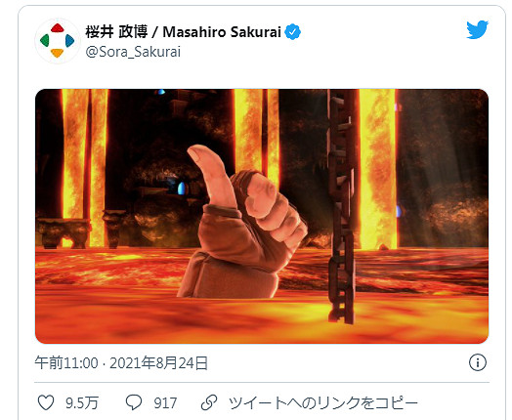Viewport: 512px width, 420px height.
Task: Click the hanging chain in the image
Action: click(x=341, y=206)
